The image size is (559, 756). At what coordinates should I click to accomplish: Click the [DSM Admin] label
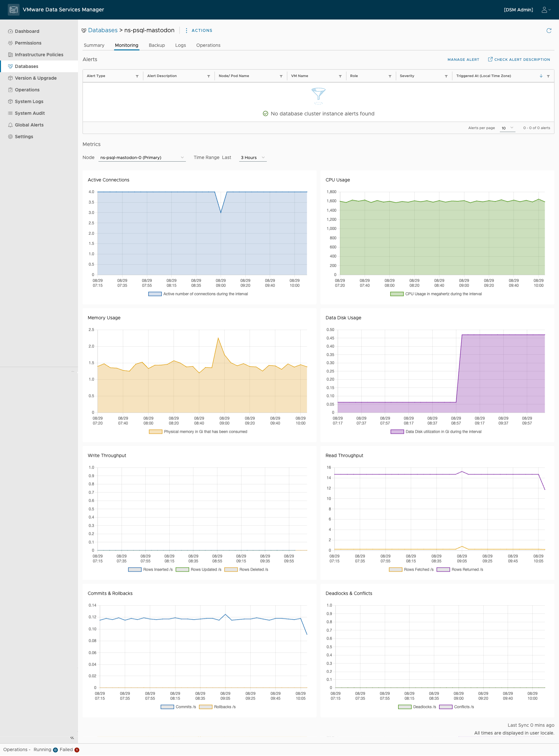coord(518,10)
